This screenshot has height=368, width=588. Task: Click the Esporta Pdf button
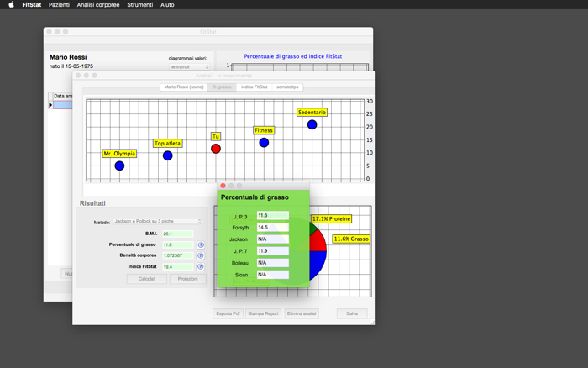click(x=228, y=313)
